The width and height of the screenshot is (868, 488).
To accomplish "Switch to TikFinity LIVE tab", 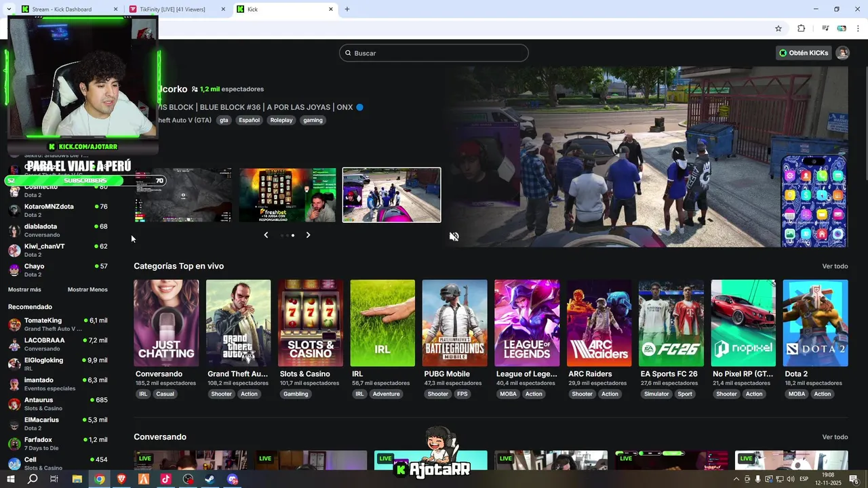I will [178, 9].
